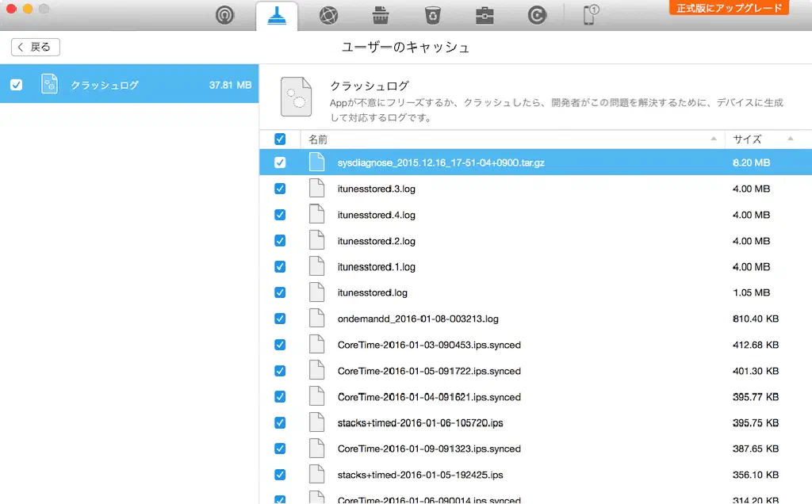Uncheck the クラッシュログ sidebar checkbox
Screen dimensions: 812x504
click(x=17, y=85)
